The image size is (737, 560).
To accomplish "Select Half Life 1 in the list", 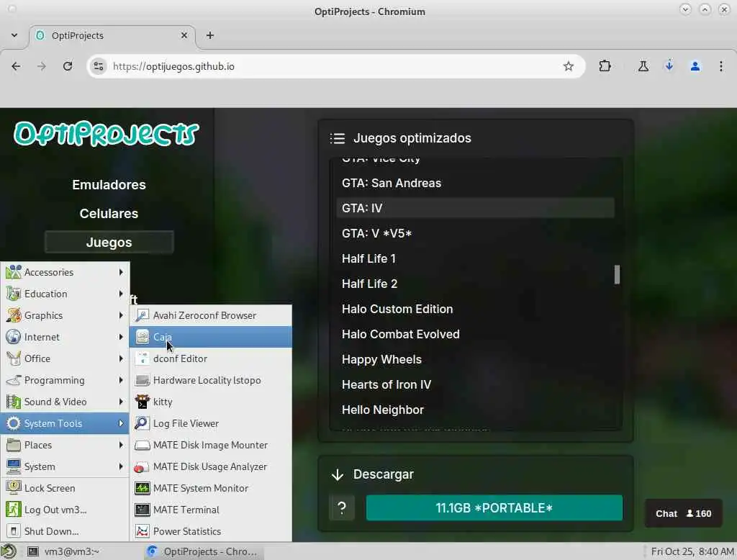I will coord(476,258).
